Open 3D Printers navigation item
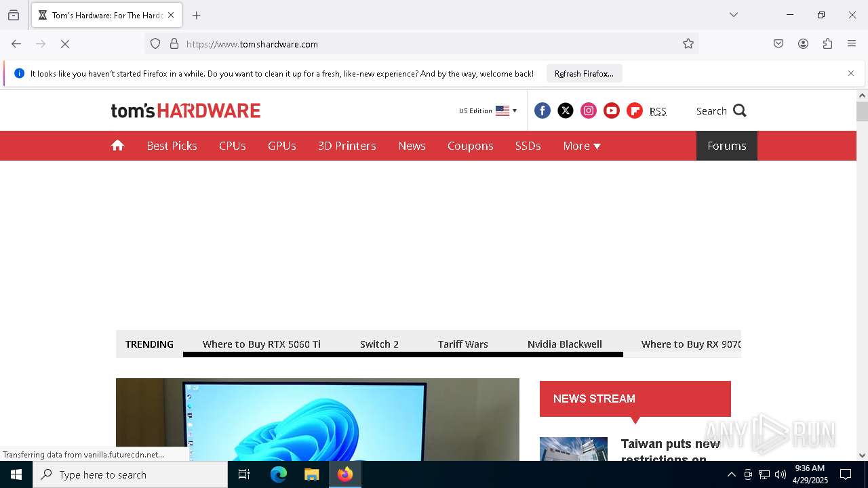The image size is (868, 488). click(347, 146)
